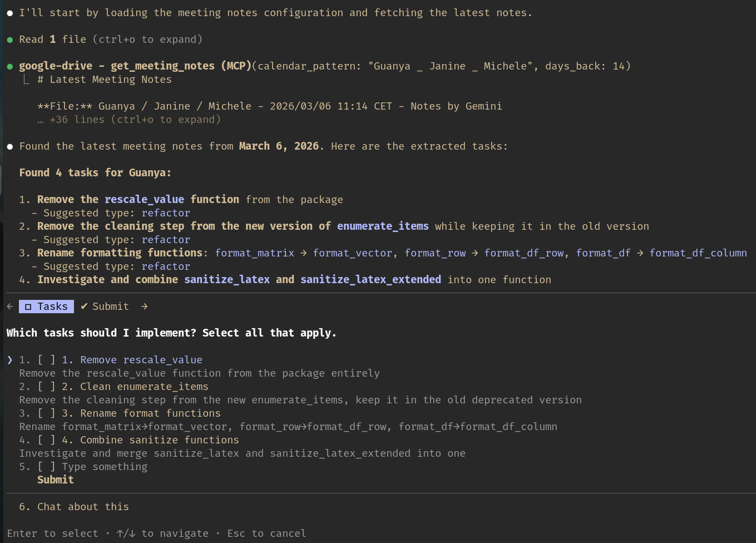Enable the Rename format functions checkbox
756x543 pixels.
(47, 413)
